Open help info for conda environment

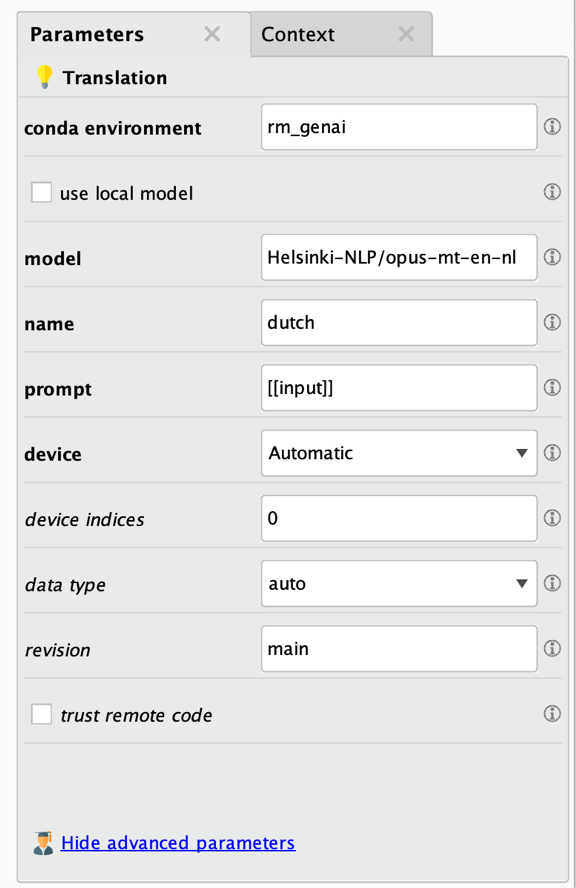click(x=551, y=126)
